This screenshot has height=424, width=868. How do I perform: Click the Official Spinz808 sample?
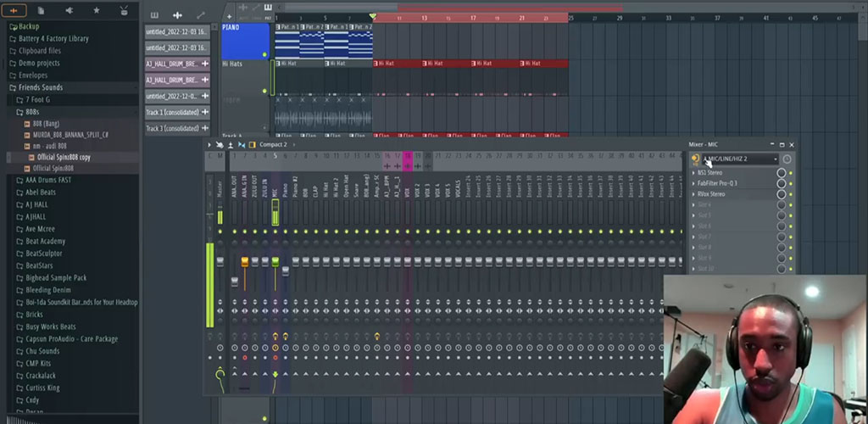point(48,168)
